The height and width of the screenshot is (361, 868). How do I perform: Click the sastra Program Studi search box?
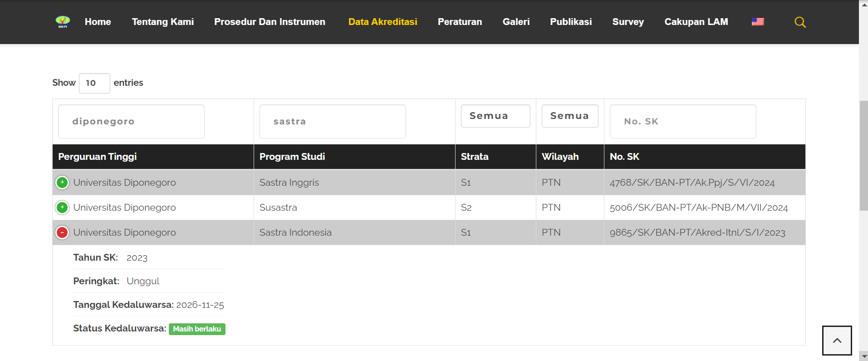[332, 121]
